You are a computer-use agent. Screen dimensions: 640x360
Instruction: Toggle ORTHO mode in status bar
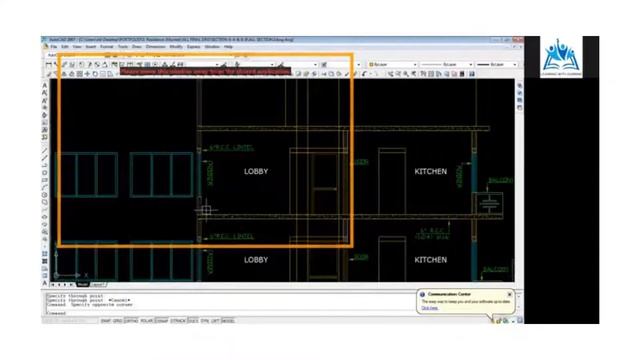click(131, 321)
